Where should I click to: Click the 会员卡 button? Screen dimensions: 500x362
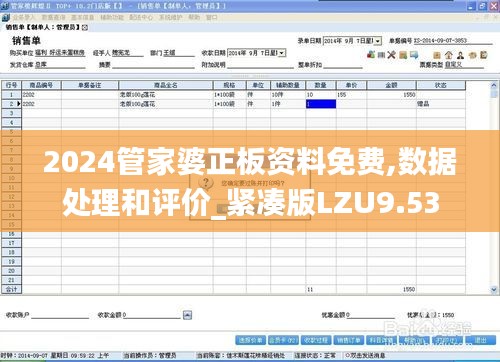click(283, 340)
